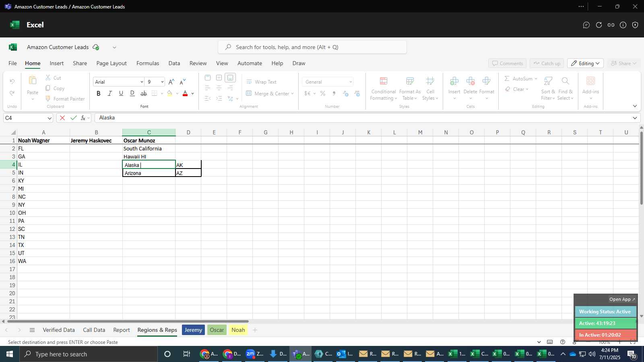Decrease font size
This screenshot has width=644, height=362.
pyautogui.click(x=182, y=82)
